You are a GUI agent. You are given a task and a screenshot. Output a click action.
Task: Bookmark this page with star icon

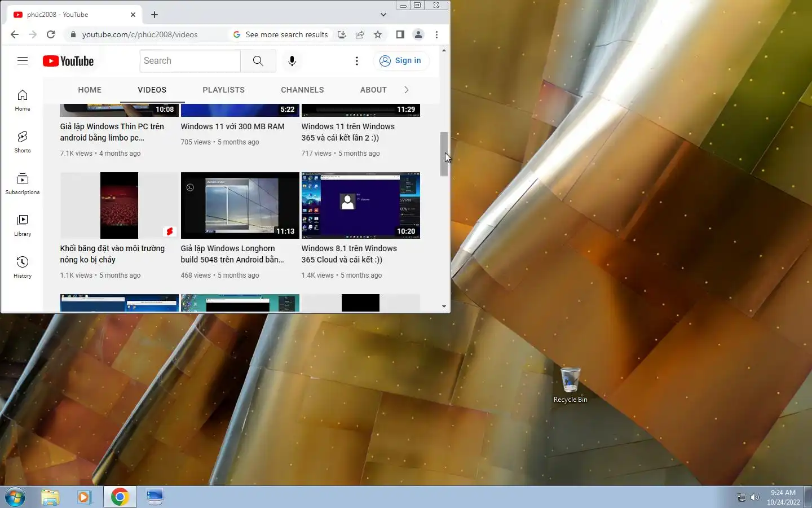coord(378,34)
